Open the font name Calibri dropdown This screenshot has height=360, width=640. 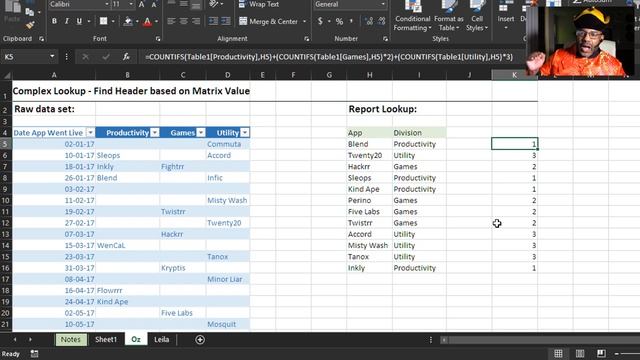[107, 4]
